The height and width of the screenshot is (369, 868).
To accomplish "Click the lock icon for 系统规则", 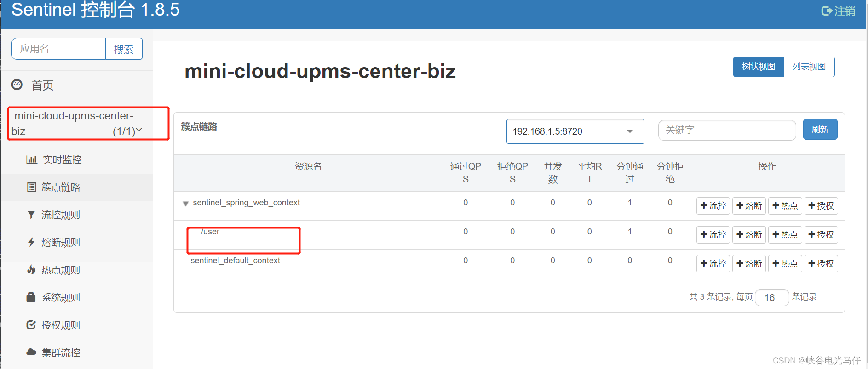I will point(31,297).
